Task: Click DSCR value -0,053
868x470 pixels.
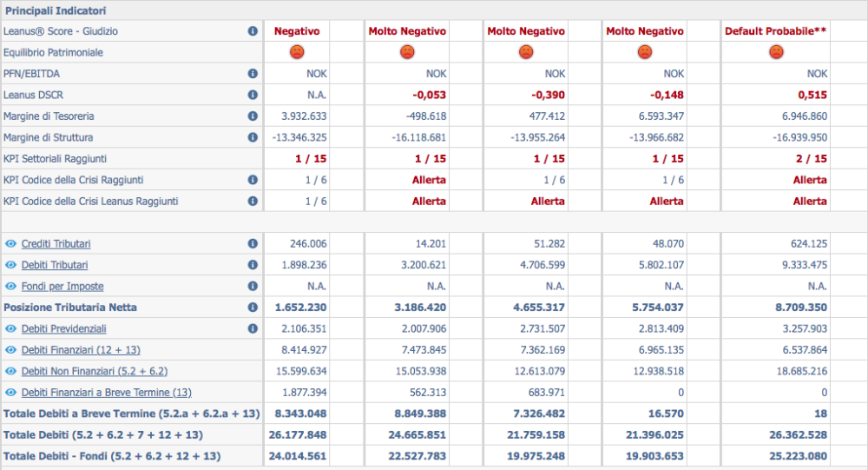Action: pyautogui.click(x=429, y=95)
